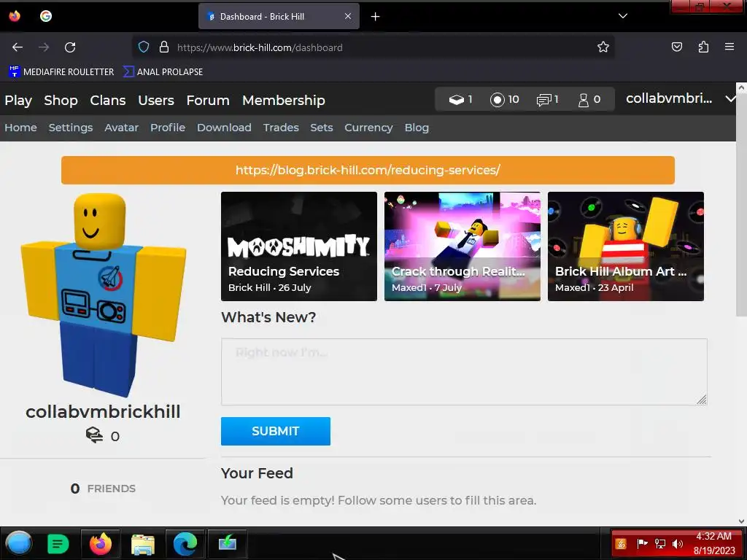Image resolution: width=747 pixels, height=560 pixels.
Task: Open Crack through Reality blog card
Action: tap(462, 246)
